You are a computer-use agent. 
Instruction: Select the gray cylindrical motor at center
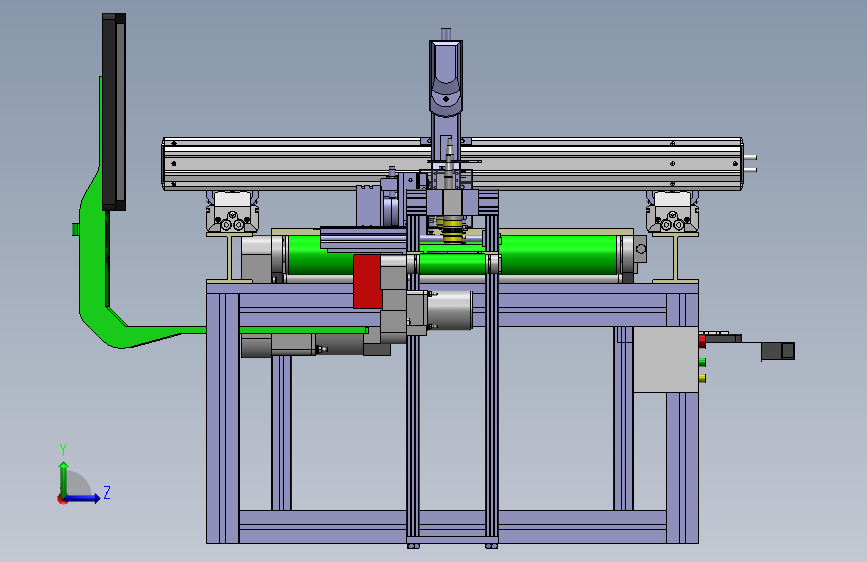point(450,310)
